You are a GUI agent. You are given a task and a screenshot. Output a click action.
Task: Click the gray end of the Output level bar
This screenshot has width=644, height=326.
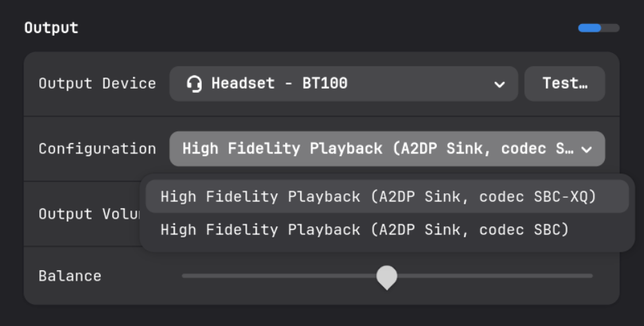610,28
